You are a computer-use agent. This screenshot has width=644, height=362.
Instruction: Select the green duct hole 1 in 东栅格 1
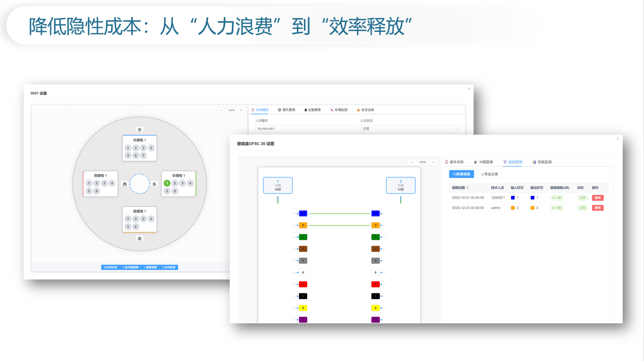point(167,183)
